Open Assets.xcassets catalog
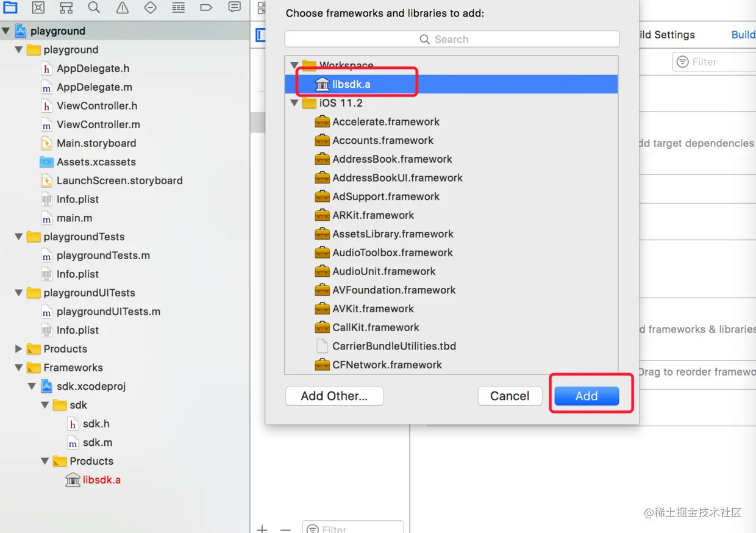This screenshot has height=533, width=756. click(x=96, y=162)
